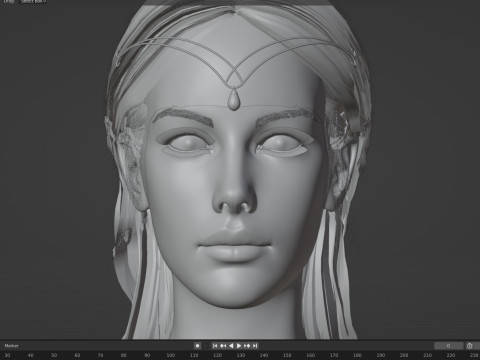The height and width of the screenshot is (360, 480).
Task: Jump to the last frame
Action: [x=255, y=346]
